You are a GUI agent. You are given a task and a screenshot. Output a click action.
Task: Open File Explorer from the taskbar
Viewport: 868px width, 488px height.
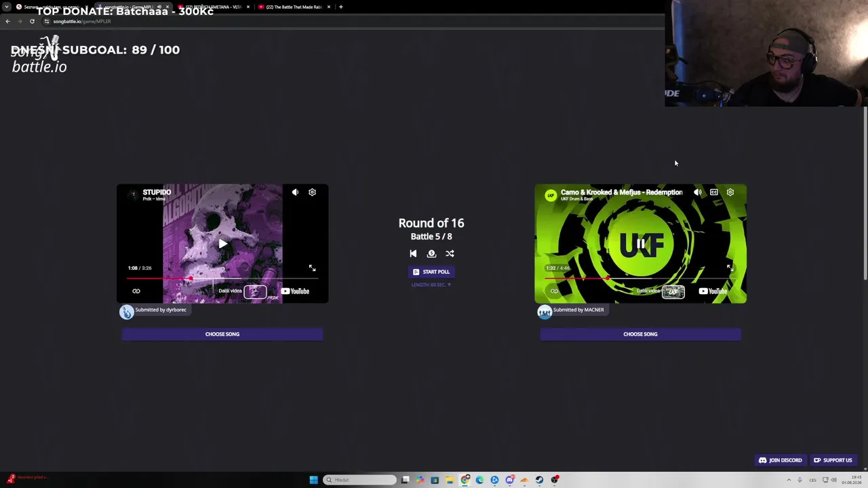coord(450,480)
